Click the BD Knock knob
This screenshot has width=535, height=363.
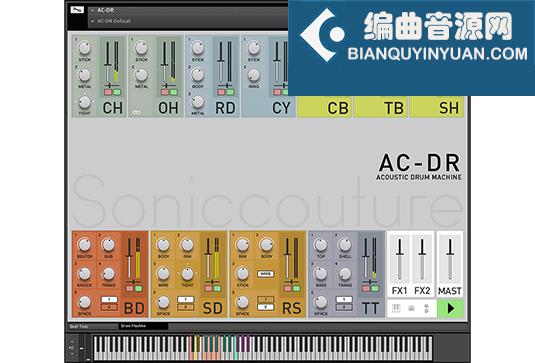[x=84, y=273]
